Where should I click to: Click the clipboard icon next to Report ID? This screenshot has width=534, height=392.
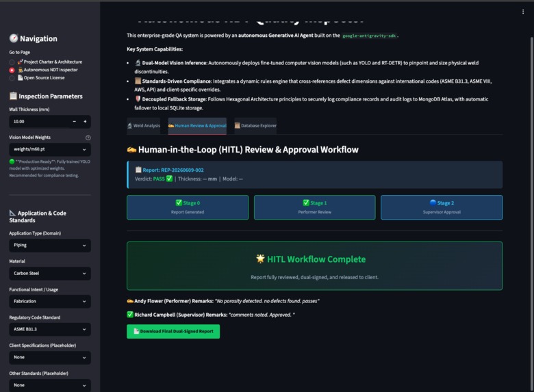pos(138,170)
